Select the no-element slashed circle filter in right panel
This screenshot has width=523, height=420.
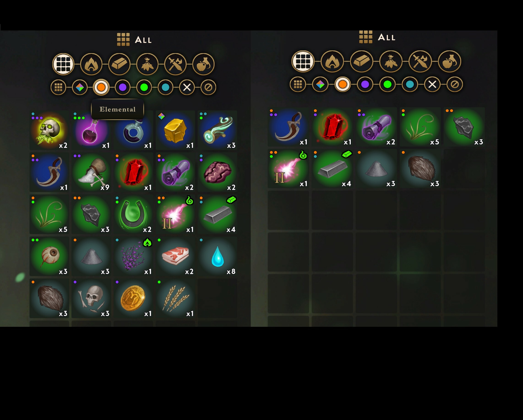(455, 85)
